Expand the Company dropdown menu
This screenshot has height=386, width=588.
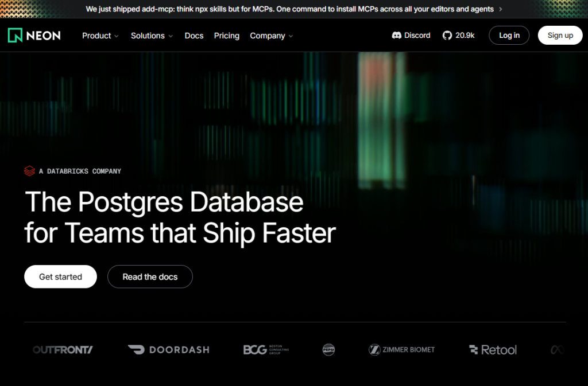click(271, 36)
